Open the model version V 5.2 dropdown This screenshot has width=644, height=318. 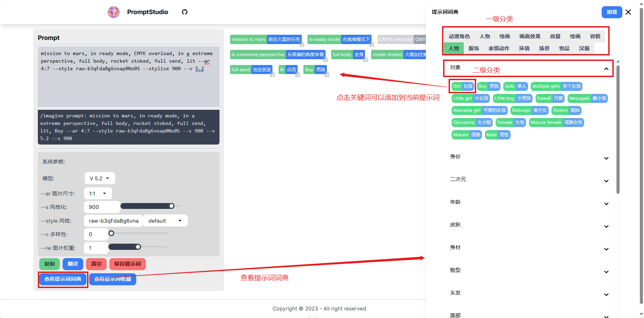point(100,178)
